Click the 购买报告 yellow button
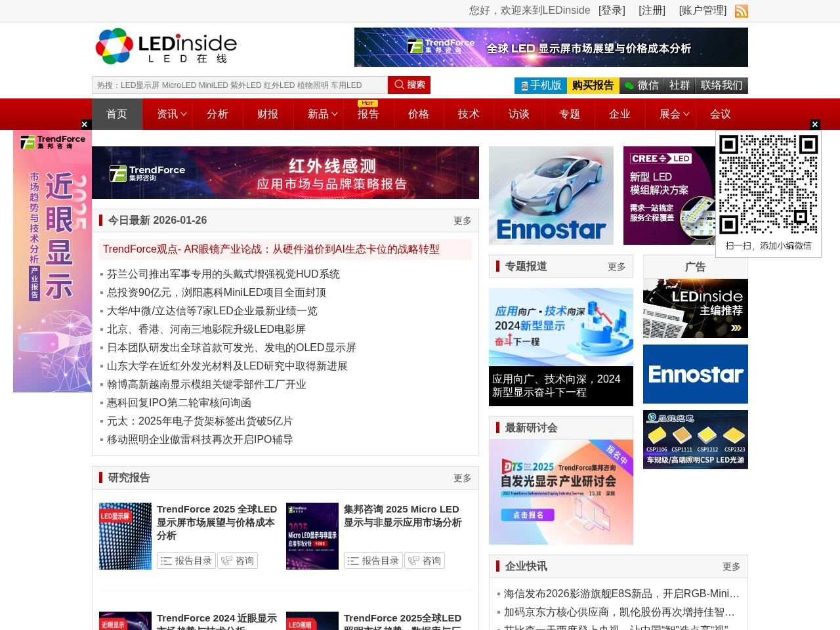The width and height of the screenshot is (840, 630). tap(593, 85)
